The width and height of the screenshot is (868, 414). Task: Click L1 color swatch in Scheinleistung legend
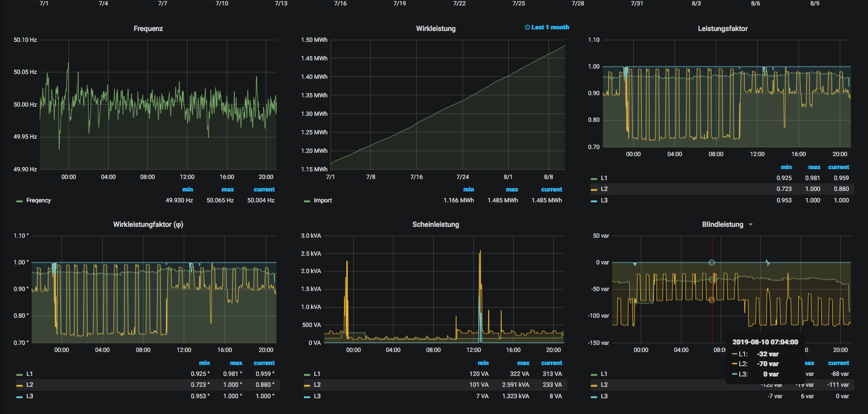coord(307,374)
